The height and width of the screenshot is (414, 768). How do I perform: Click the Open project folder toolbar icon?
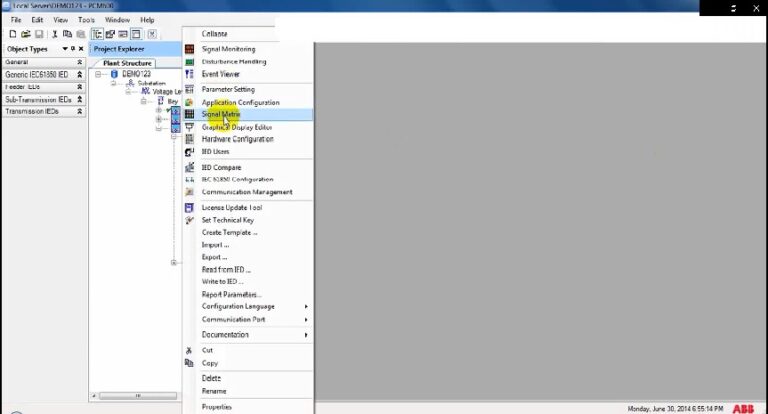[x=25, y=34]
